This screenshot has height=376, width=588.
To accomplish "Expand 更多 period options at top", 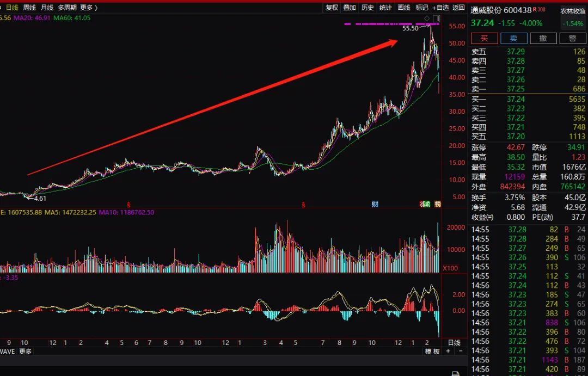I will coord(89,8).
